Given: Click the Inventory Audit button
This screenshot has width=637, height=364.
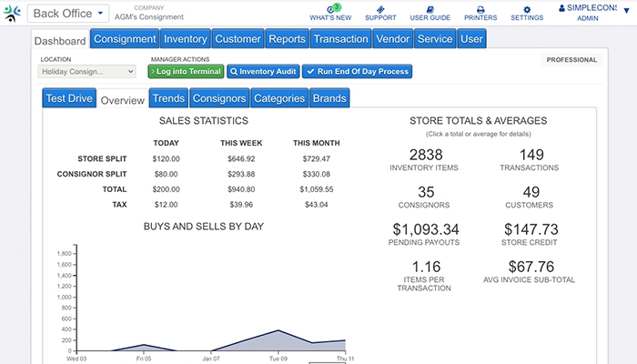Looking at the screenshot, I should tap(262, 71).
